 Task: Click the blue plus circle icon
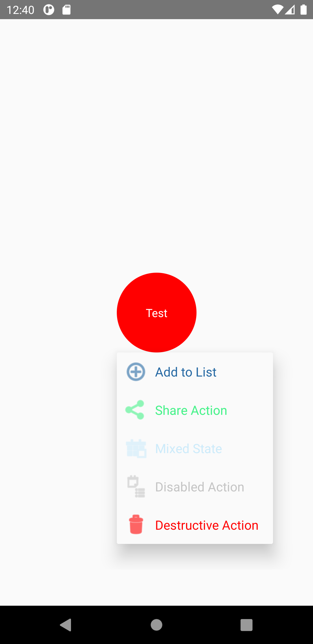click(136, 372)
